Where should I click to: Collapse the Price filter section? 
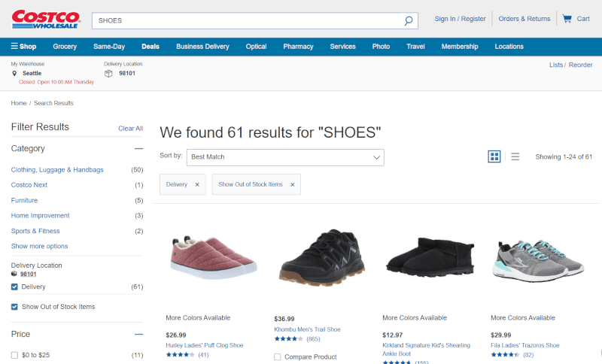tap(138, 335)
